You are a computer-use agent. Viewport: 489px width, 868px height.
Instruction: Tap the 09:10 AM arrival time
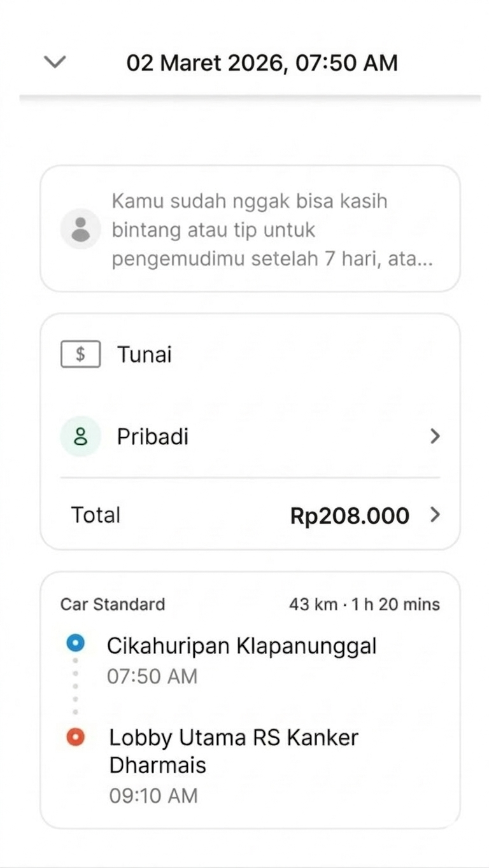tap(153, 795)
